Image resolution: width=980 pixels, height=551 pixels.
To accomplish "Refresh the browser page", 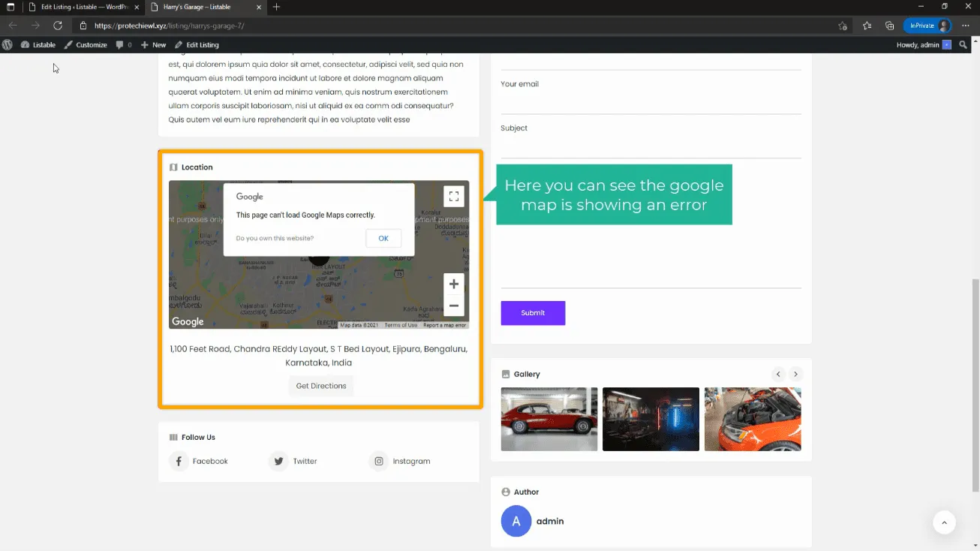I will pyautogui.click(x=58, y=26).
